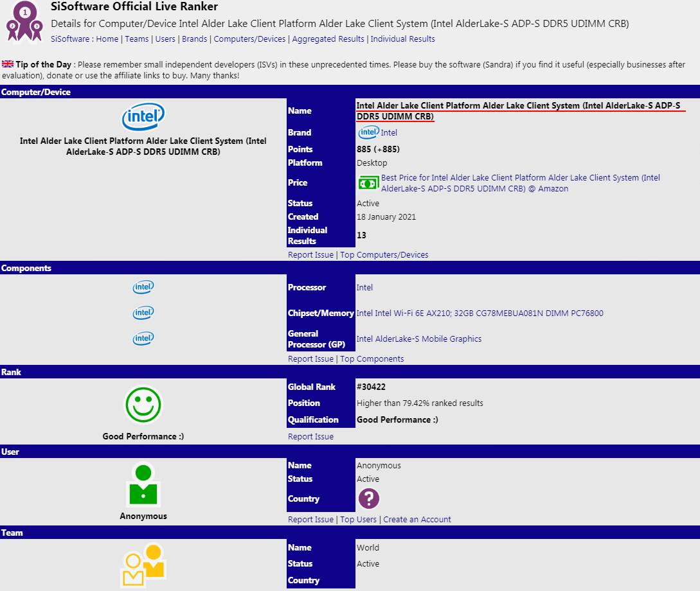This screenshot has width=700, height=591.
Task: Click the 'Qualification' row label
Action: point(314,419)
